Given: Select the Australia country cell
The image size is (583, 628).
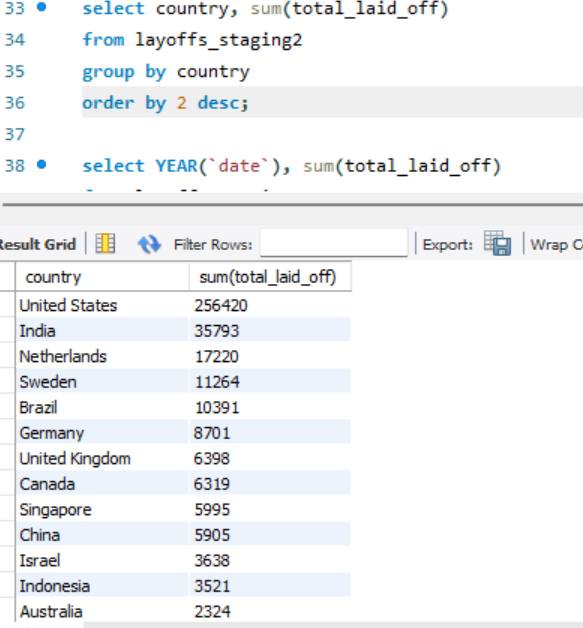Looking at the screenshot, I should tap(102, 612).
